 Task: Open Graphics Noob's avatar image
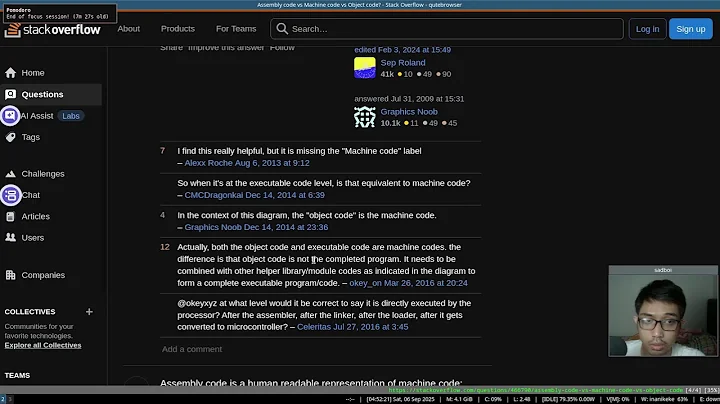coord(365,117)
